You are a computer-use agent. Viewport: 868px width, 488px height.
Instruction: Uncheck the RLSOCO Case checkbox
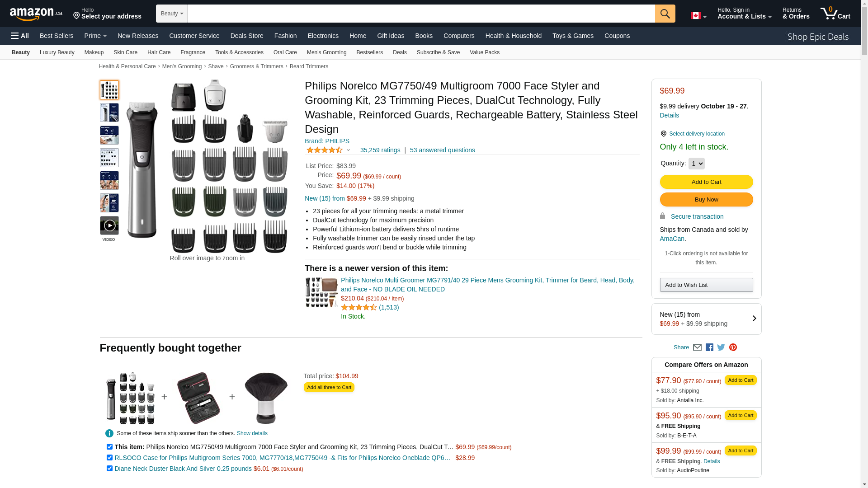[109, 458]
